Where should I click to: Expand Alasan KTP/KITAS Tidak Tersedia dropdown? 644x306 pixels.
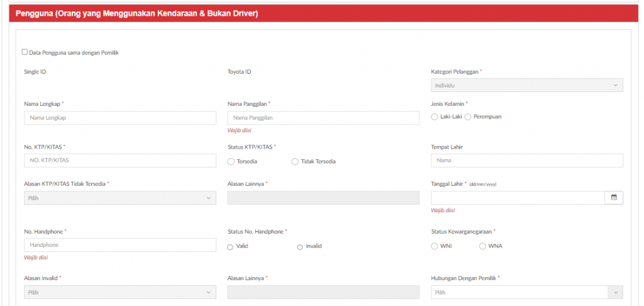[x=120, y=198]
